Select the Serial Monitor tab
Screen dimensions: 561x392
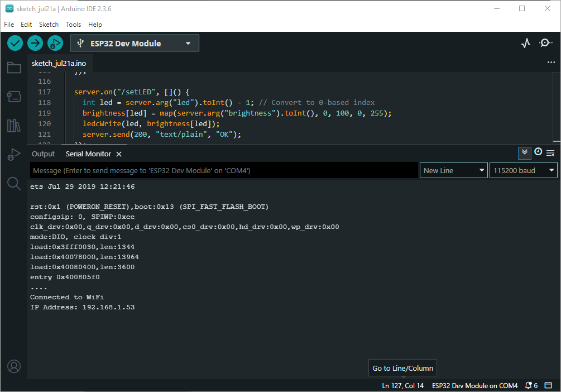(x=88, y=154)
